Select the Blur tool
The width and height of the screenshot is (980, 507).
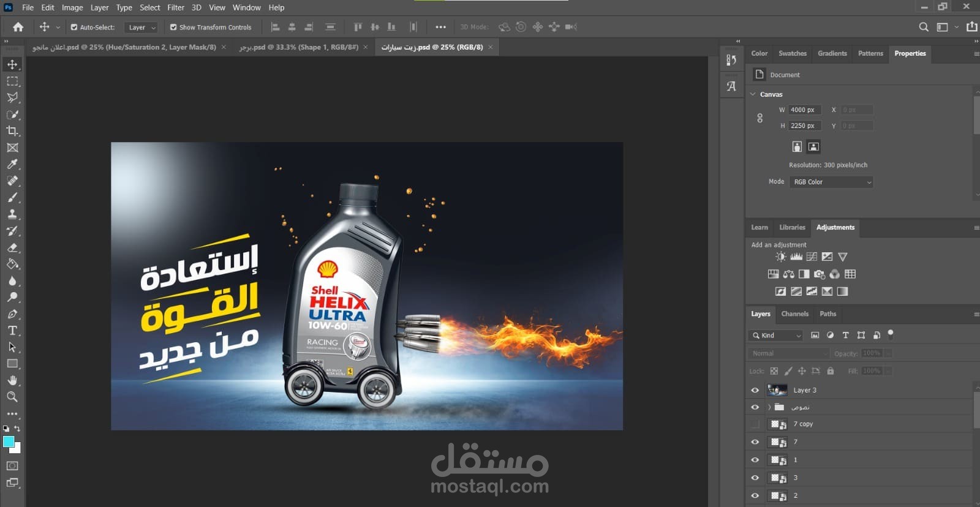click(x=12, y=280)
